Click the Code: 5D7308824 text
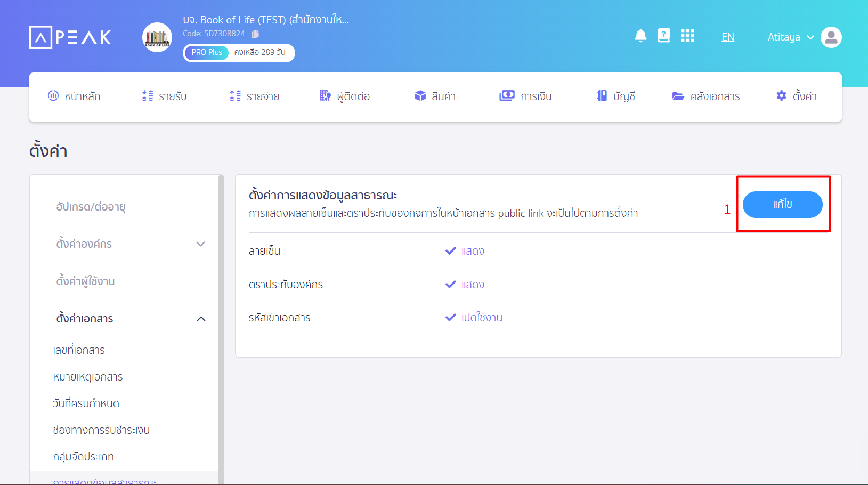Viewport: 868px width, 485px height. click(x=214, y=34)
